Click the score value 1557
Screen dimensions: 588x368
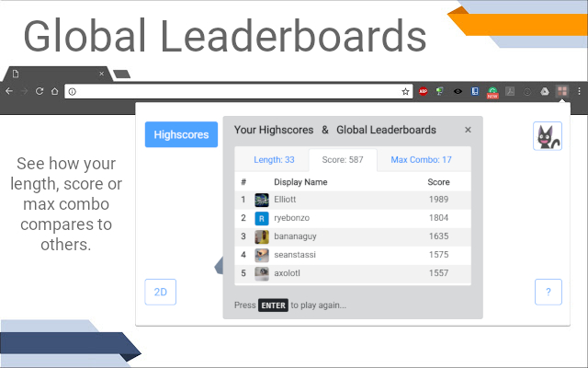tap(438, 273)
